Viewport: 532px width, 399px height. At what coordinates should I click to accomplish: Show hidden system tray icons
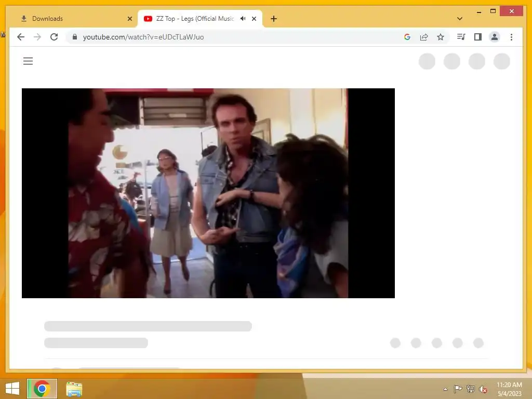[445, 389]
